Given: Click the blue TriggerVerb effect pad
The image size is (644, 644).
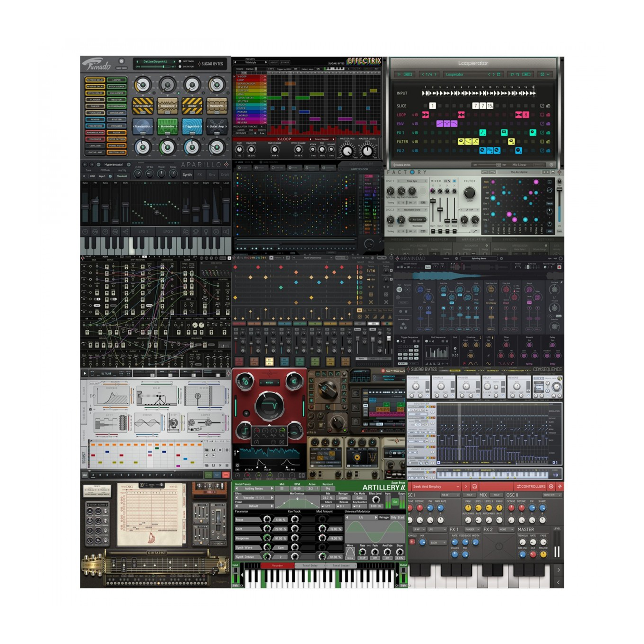Looking at the screenshot, I should click(x=192, y=126).
